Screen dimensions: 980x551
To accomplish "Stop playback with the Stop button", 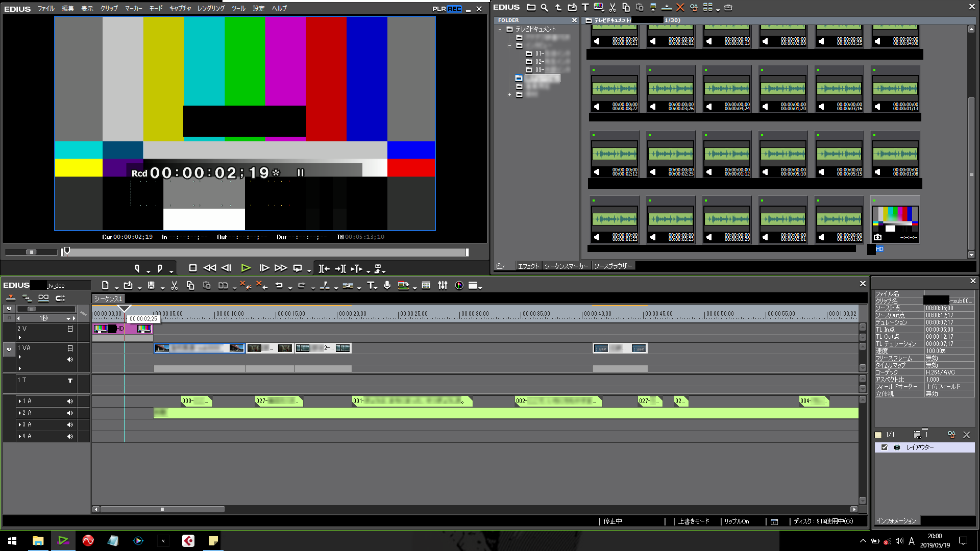I will [192, 268].
